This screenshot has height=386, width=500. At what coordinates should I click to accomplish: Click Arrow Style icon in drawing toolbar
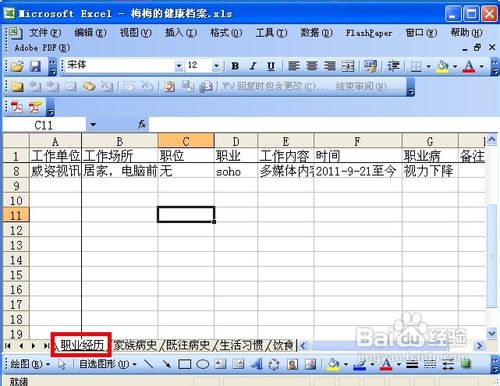[448, 364]
